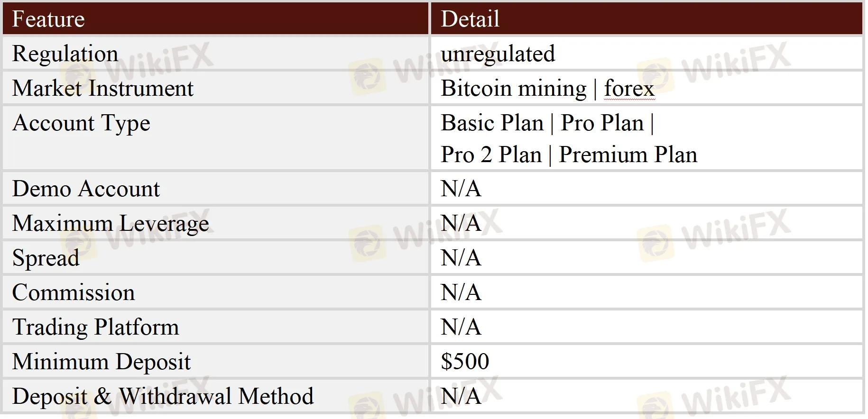868x419 pixels.
Task: Click the "Basic Plan" text
Action: 492,123
